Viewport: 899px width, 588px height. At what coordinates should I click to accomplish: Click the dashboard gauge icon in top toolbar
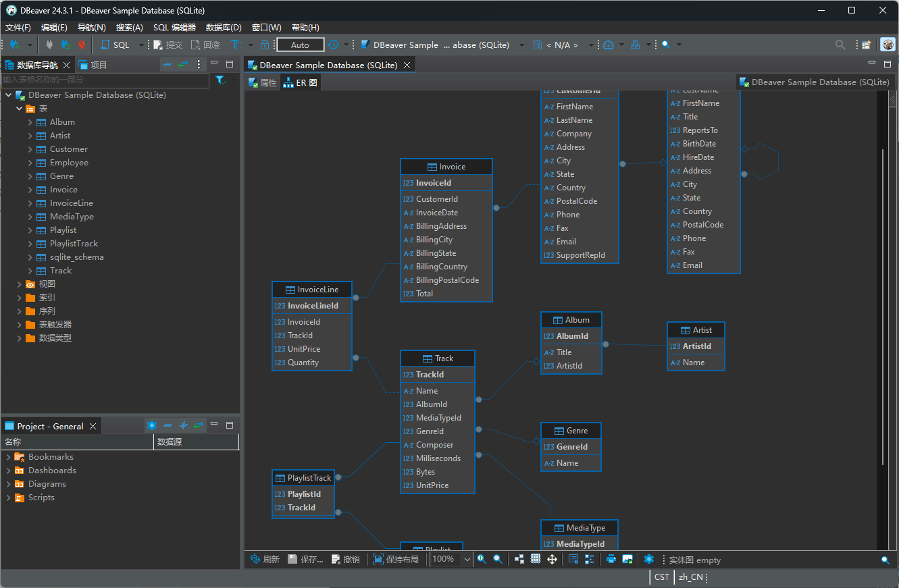point(609,45)
